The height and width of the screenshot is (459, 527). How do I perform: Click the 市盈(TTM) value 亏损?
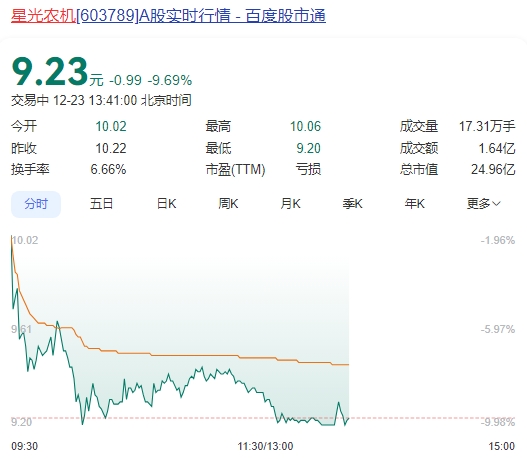(308, 169)
